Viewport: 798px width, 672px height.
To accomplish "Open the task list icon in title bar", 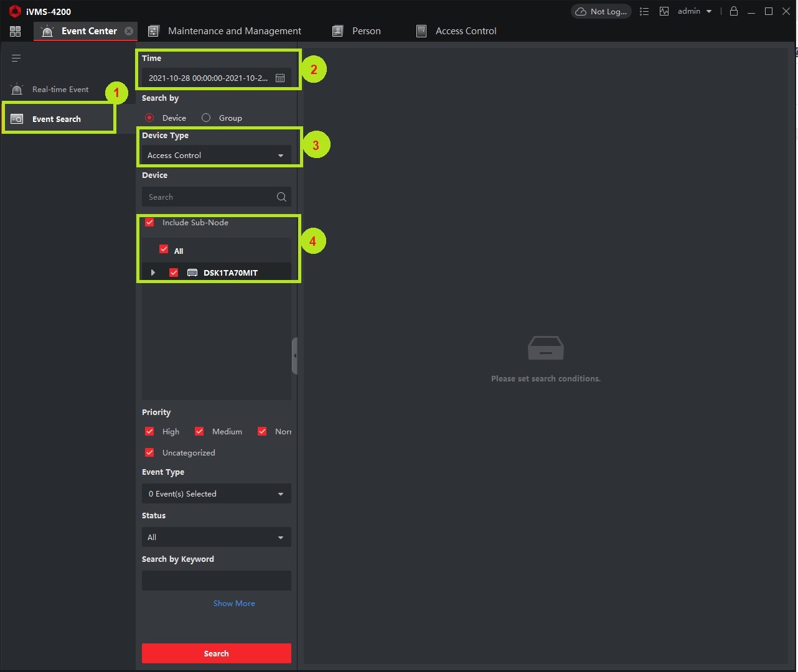I will pyautogui.click(x=644, y=11).
